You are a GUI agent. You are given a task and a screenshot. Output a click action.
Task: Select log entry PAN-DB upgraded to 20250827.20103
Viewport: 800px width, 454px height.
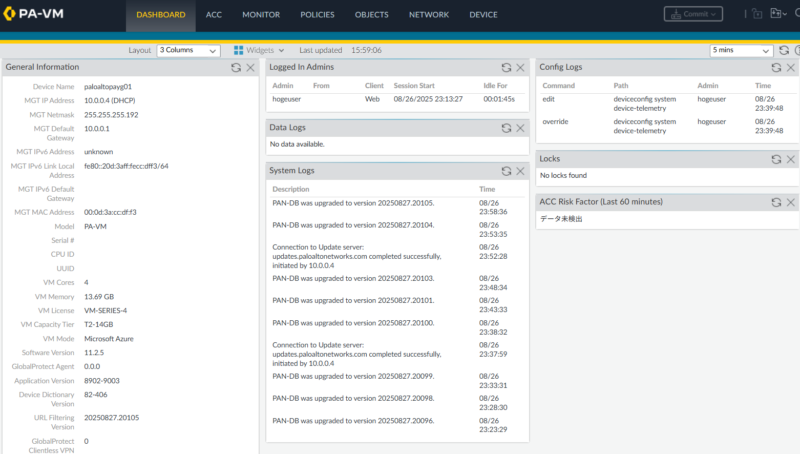tap(397, 283)
